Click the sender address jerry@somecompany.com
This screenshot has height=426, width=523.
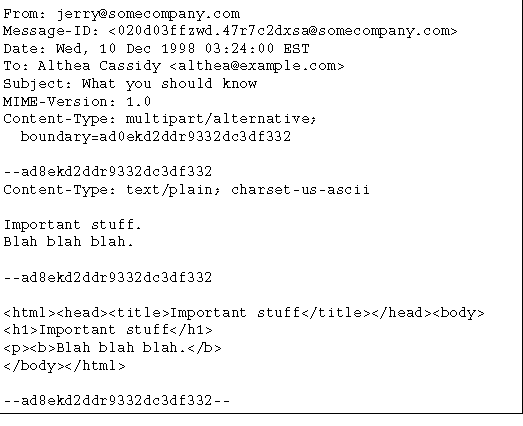click(148, 14)
